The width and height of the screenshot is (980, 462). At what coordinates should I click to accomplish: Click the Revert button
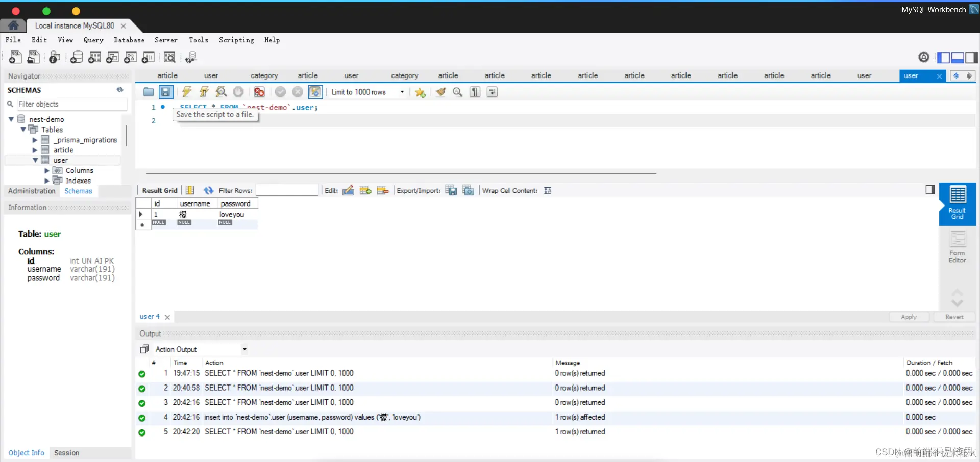point(954,317)
